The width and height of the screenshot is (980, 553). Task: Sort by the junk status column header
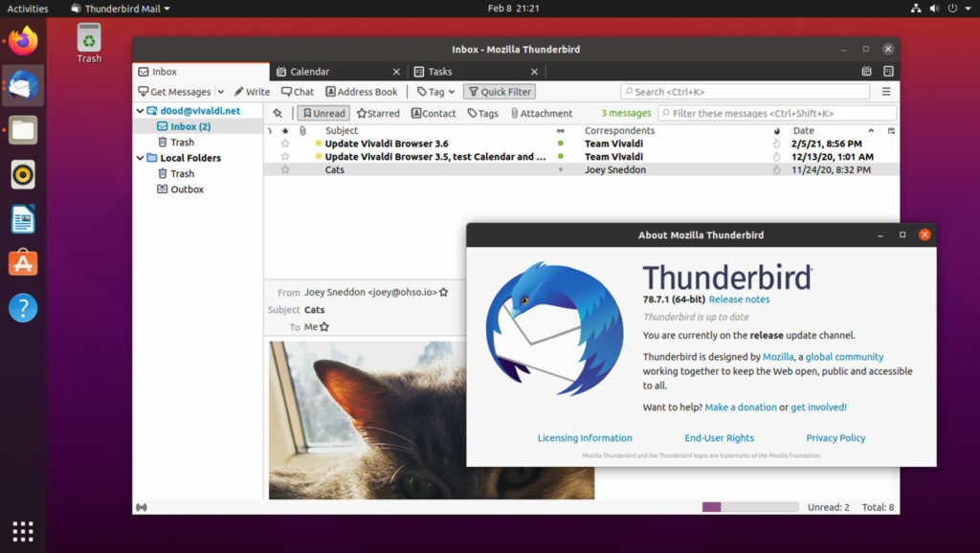point(777,130)
